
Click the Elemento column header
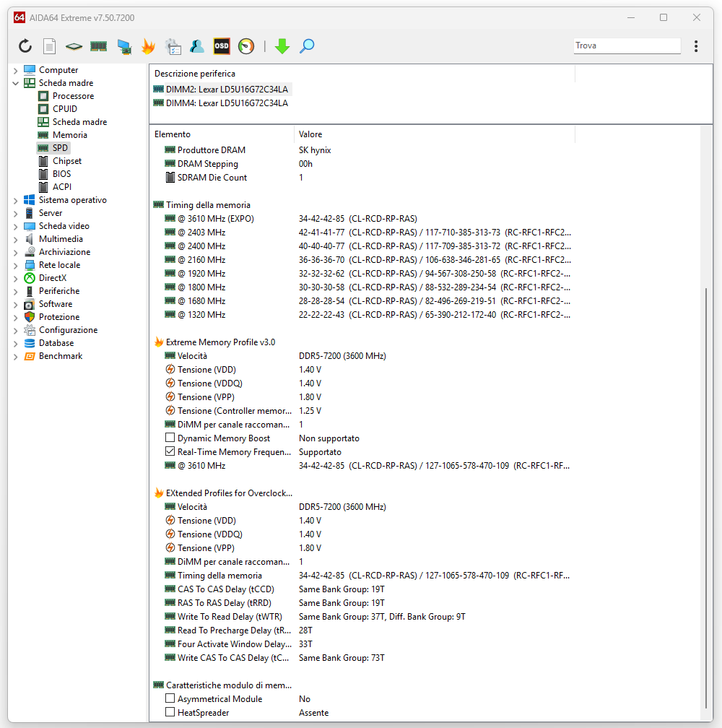coord(222,134)
